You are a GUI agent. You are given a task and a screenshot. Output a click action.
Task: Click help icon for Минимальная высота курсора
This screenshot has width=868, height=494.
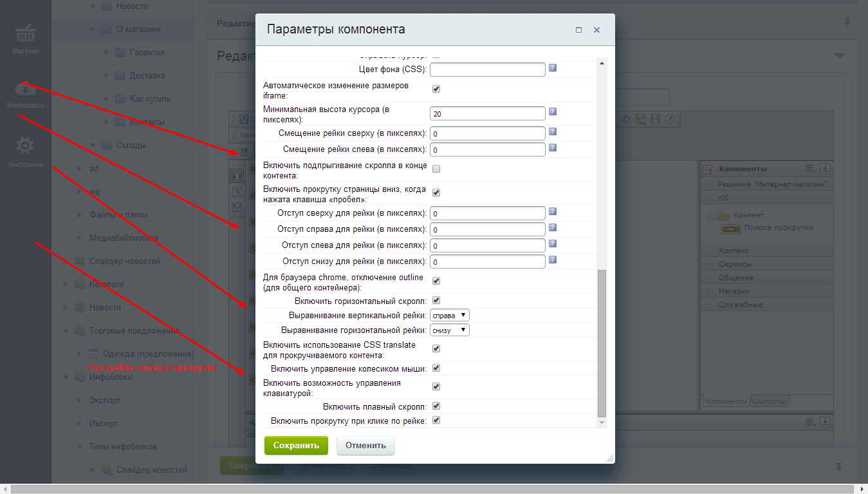pyautogui.click(x=552, y=112)
